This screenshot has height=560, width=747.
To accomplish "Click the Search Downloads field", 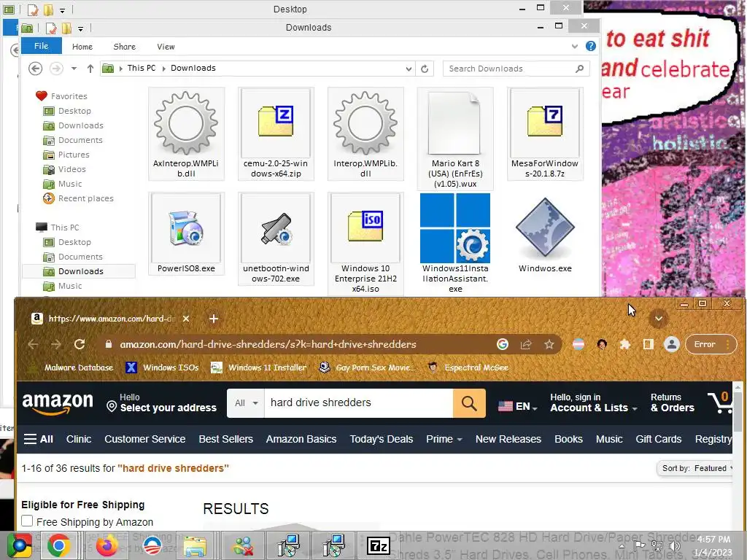I will [x=516, y=69].
